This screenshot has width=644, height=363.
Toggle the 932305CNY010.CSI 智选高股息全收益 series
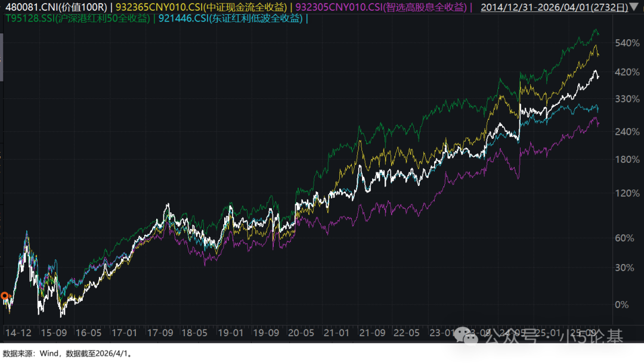click(382, 7)
